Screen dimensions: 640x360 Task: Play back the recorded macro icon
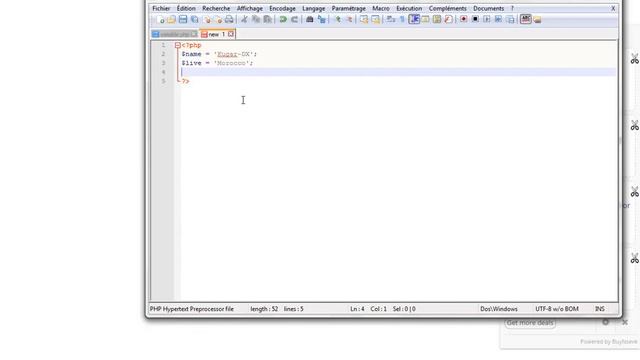(x=487, y=19)
